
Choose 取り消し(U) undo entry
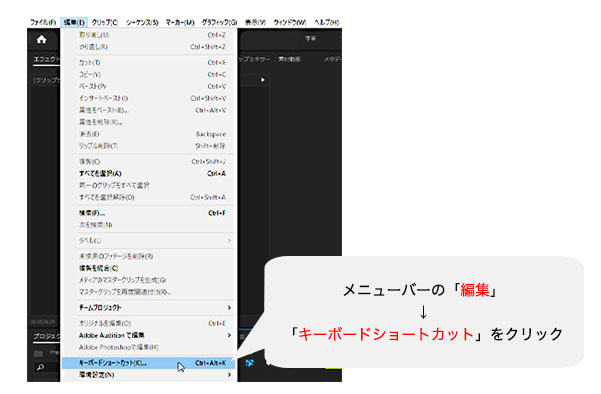coord(149,35)
